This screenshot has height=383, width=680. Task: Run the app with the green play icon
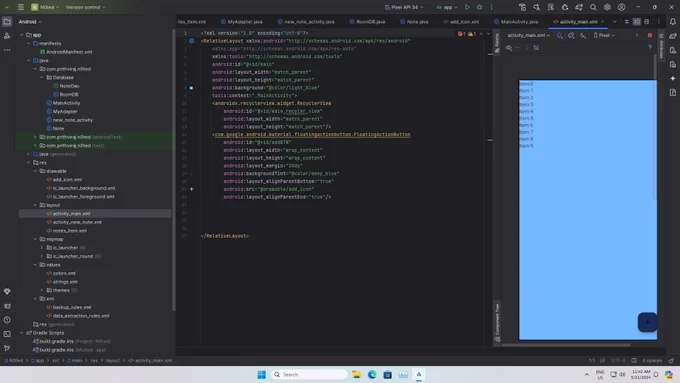pos(467,7)
